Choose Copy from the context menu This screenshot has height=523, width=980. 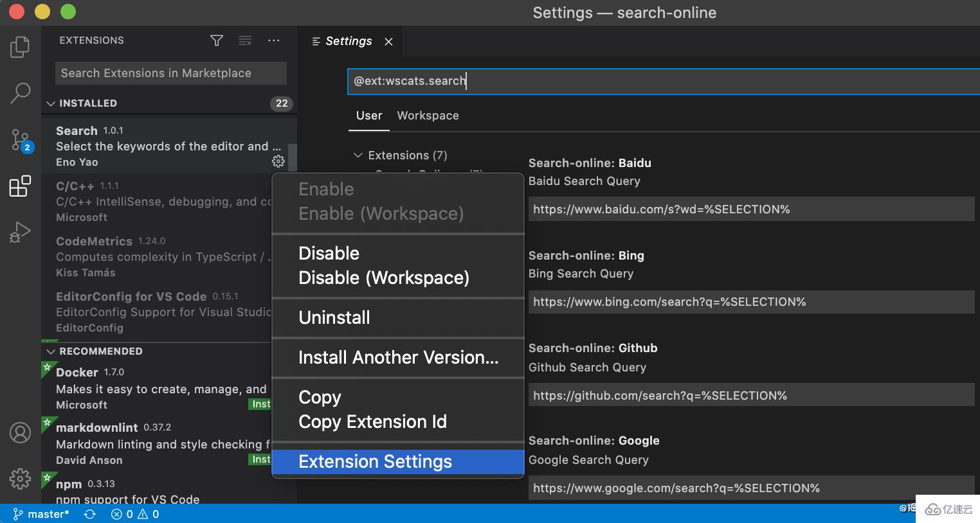pyautogui.click(x=398, y=397)
